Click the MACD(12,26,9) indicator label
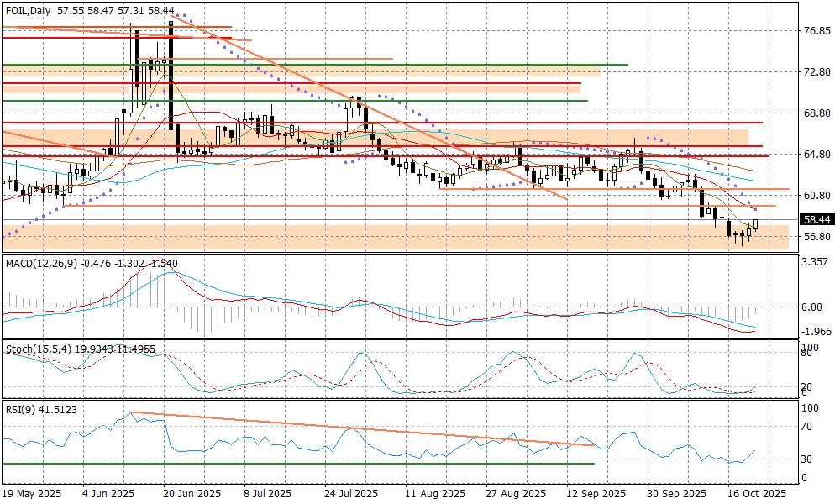The width and height of the screenshot is (840, 504). coord(42,263)
